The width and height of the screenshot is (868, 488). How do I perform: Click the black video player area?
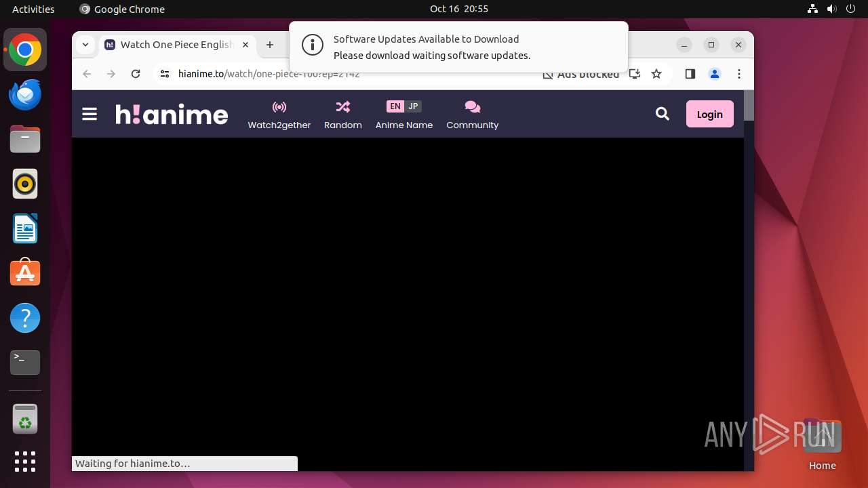408,304
